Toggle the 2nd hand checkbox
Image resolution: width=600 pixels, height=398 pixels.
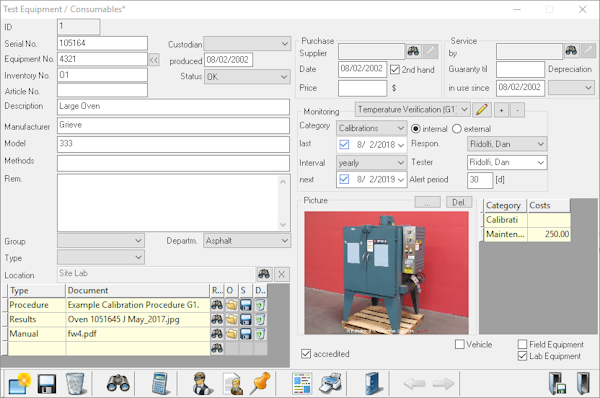395,70
